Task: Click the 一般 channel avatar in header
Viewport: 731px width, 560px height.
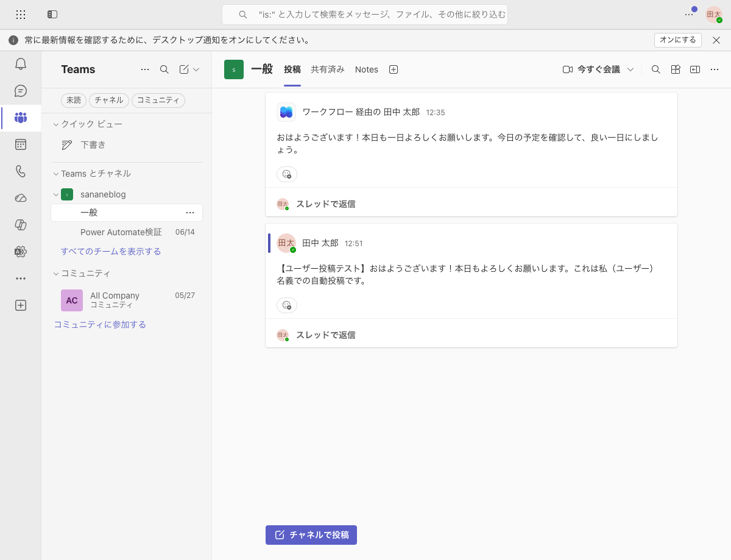Action: coord(234,69)
